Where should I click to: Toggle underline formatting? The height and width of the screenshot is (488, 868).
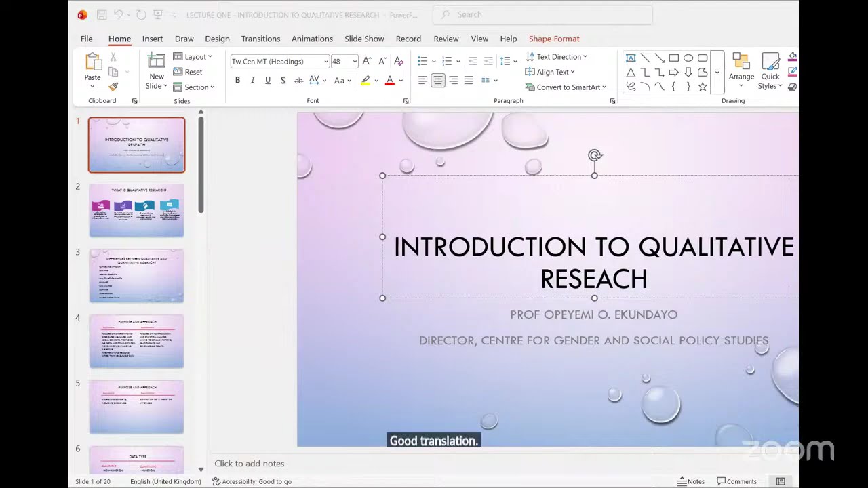(268, 81)
